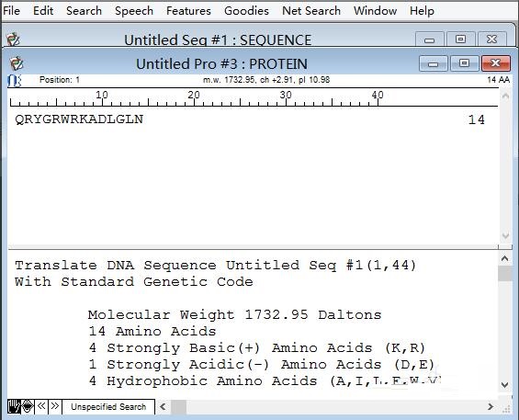Screen dimensions: 519x420
Task: Click the Unspecified Search button
Action: pos(108,407)
